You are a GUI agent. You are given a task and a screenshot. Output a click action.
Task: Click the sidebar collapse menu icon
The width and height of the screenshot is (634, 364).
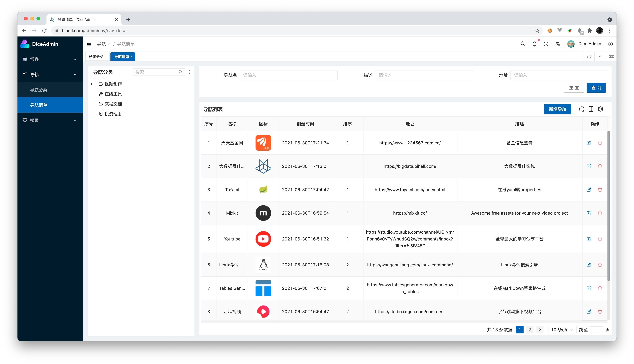(89, 44)
